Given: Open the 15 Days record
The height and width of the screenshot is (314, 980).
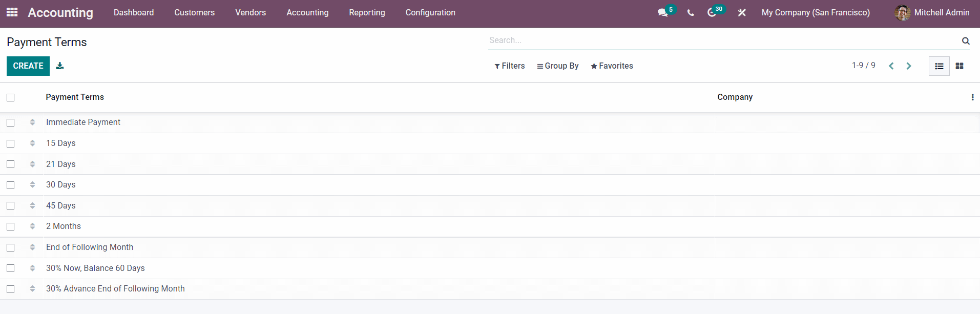Looking at the screenshot, I should point(61,143).
